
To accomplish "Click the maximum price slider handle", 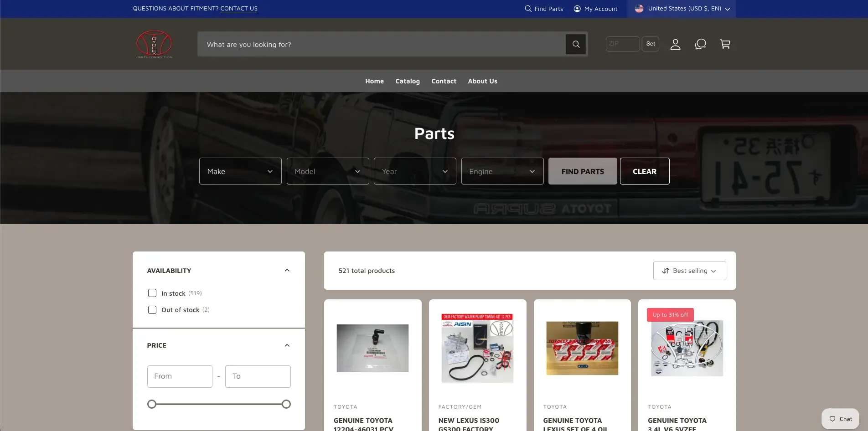I will [286, 404].
